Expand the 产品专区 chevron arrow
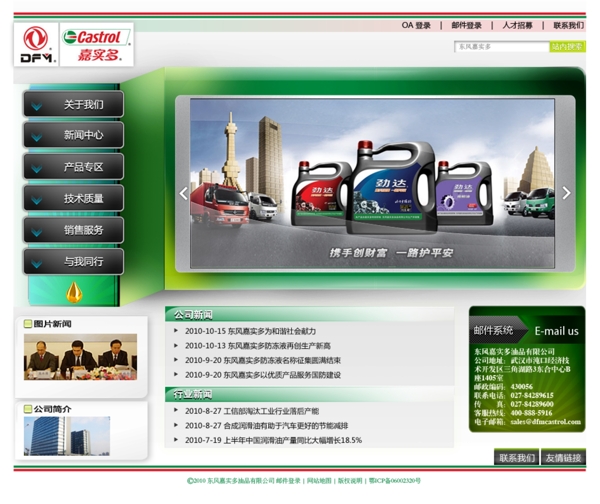The height and width of the screenshot is (504, 600). (x=37, y=168)
